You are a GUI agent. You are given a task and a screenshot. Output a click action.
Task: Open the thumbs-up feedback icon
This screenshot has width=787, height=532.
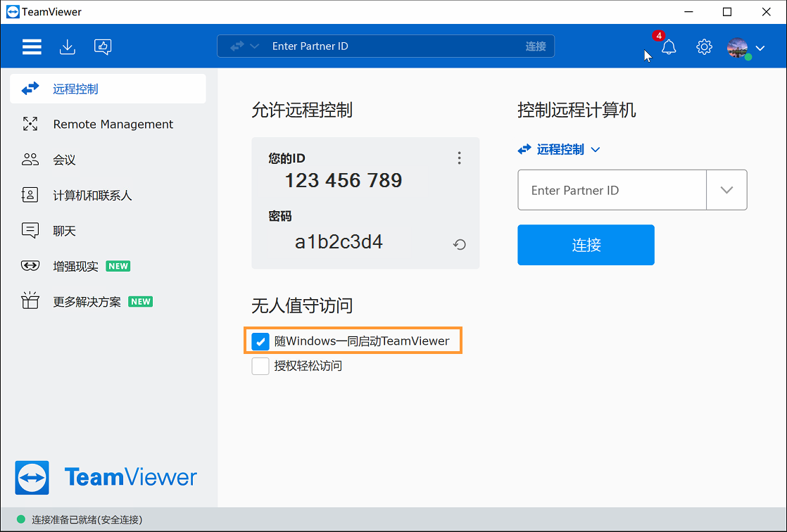[x=103, y=46]
